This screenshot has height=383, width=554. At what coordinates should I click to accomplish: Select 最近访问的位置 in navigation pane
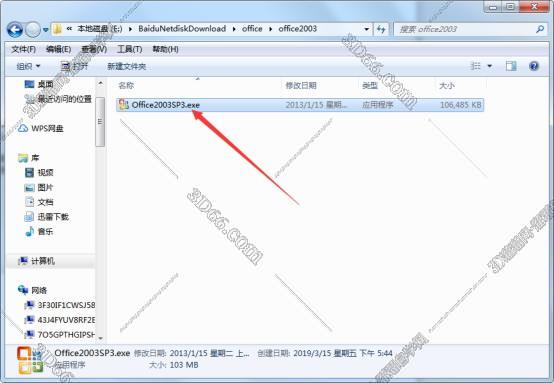pos(65,99)
